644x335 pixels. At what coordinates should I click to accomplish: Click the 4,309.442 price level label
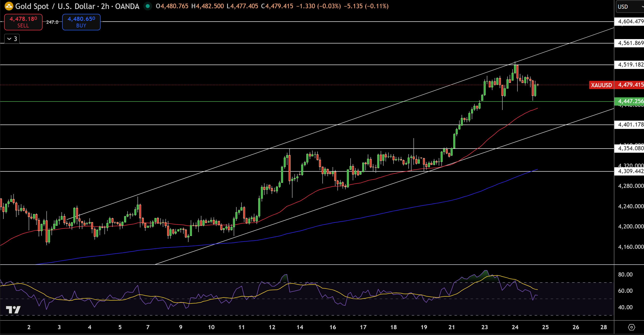[x=629, y=171]
